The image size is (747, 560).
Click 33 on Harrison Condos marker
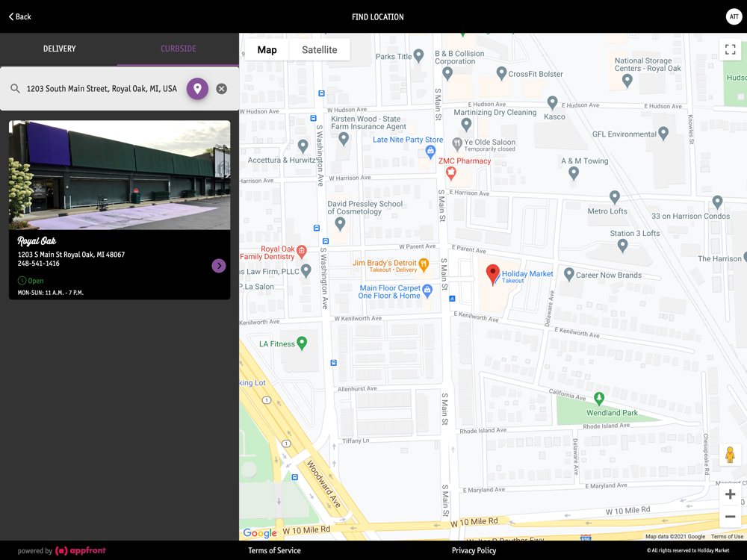coord(717,202)
